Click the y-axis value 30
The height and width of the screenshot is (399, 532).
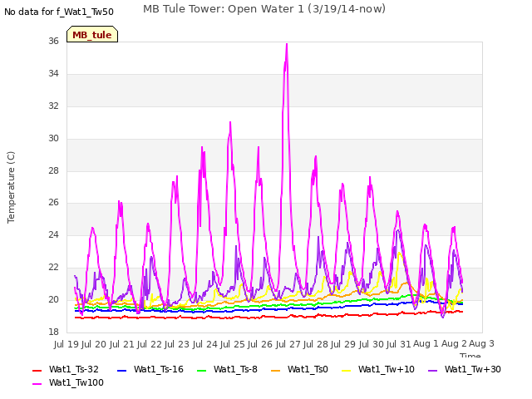(x=53, y=139)
